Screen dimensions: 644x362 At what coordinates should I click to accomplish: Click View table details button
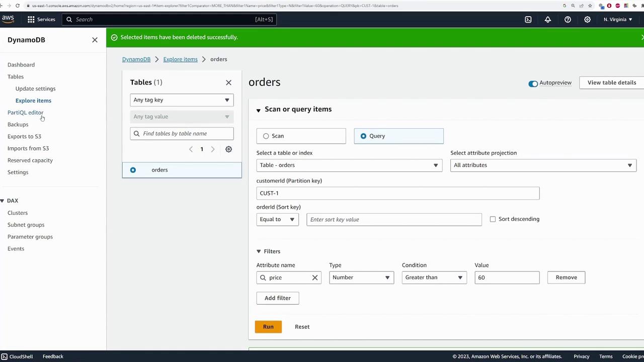[612, 82]
